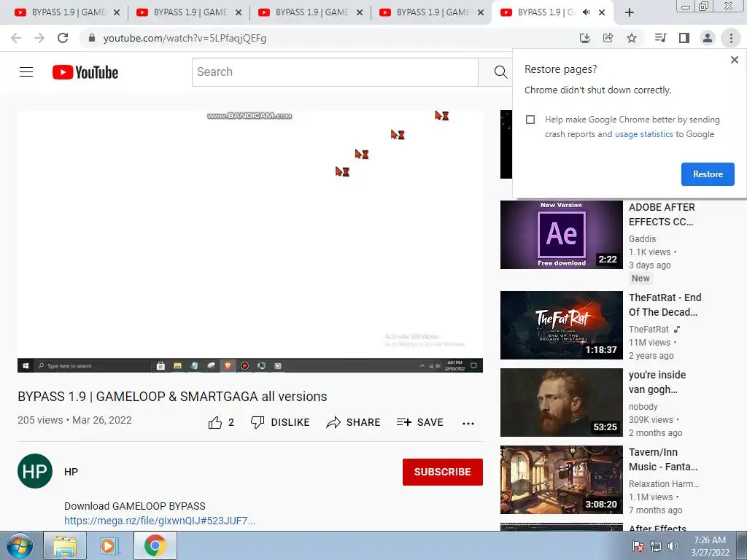Open the YouTube hamburger guide menu

pyautogui.click(x=26, y=72)
